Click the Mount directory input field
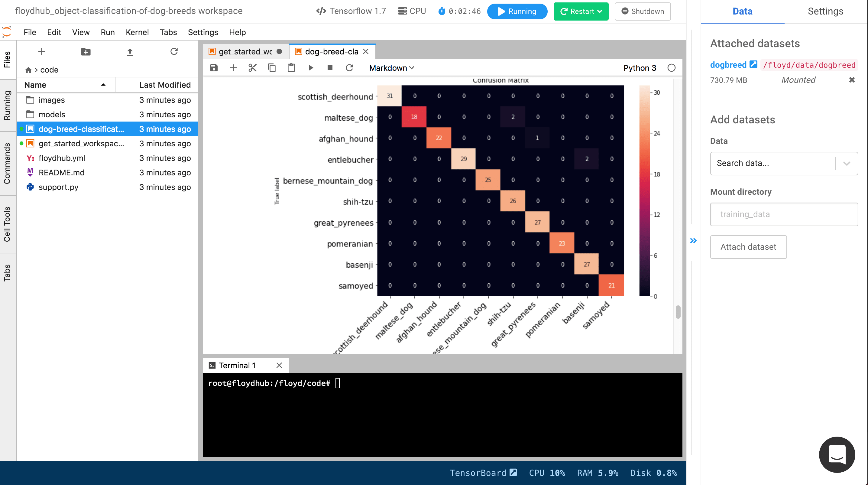Image resolution: width=868 pixels, height=485 pixels. point(784,214)
